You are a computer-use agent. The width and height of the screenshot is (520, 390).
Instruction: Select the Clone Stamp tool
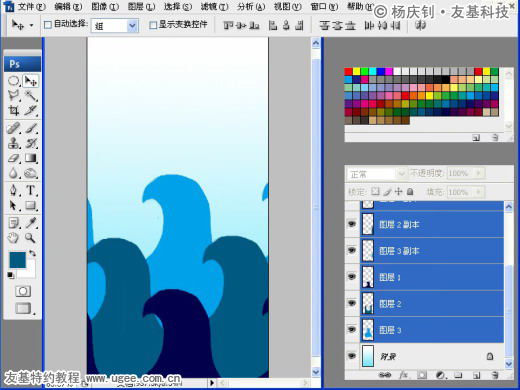14,143
